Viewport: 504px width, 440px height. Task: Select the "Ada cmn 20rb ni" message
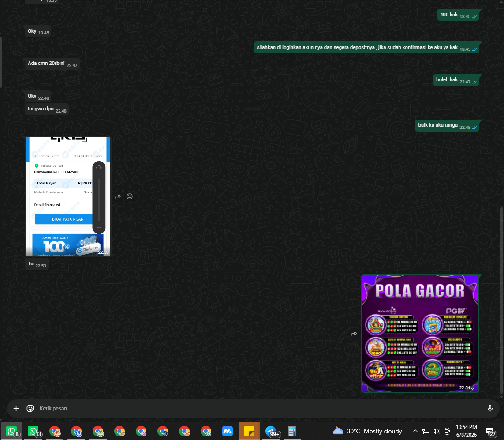click(52, 64)
